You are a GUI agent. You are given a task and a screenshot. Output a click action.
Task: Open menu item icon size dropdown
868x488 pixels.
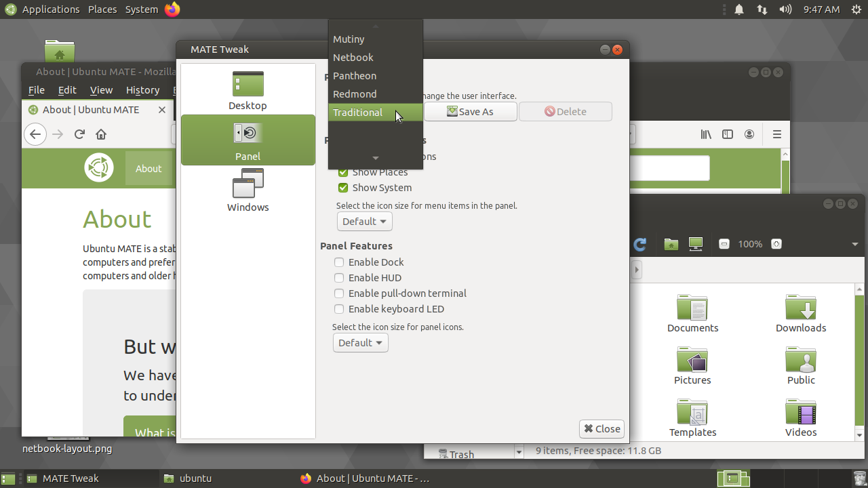click(365, 222)
